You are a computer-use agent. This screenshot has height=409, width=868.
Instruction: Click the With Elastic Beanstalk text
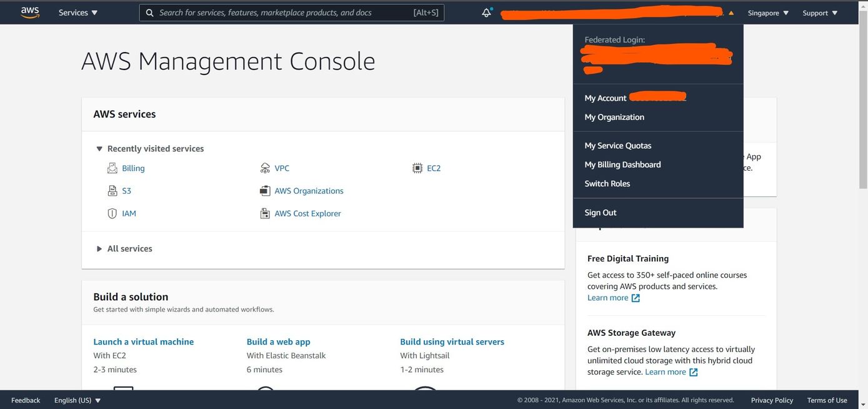[x=286, y=356]
